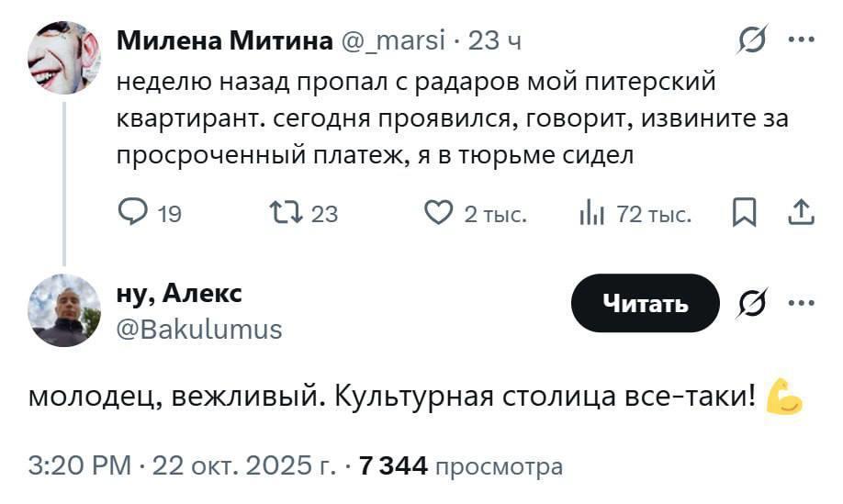Click the Милена Митина display name
The width and height of the screenshot is (843, 504).
point(225,40)
